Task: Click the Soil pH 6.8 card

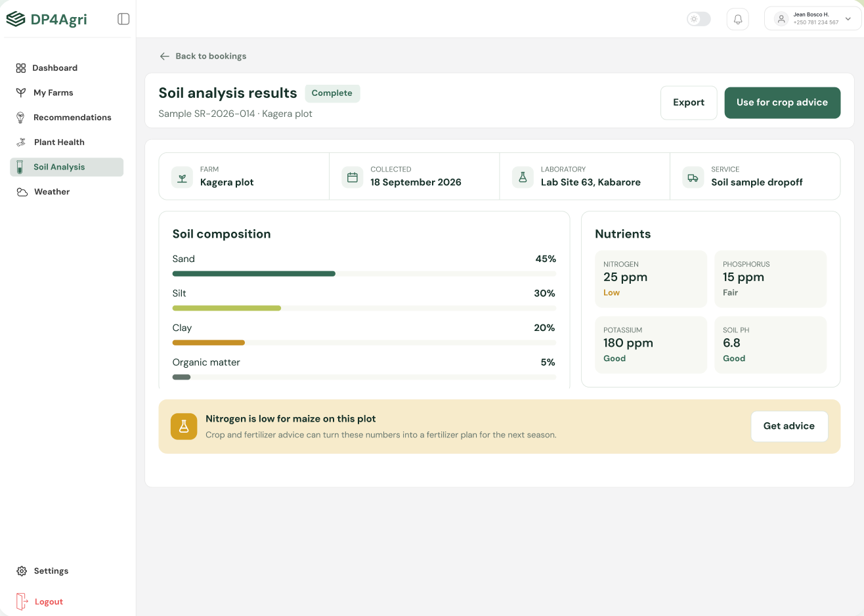Action: (x=770, y=345)
